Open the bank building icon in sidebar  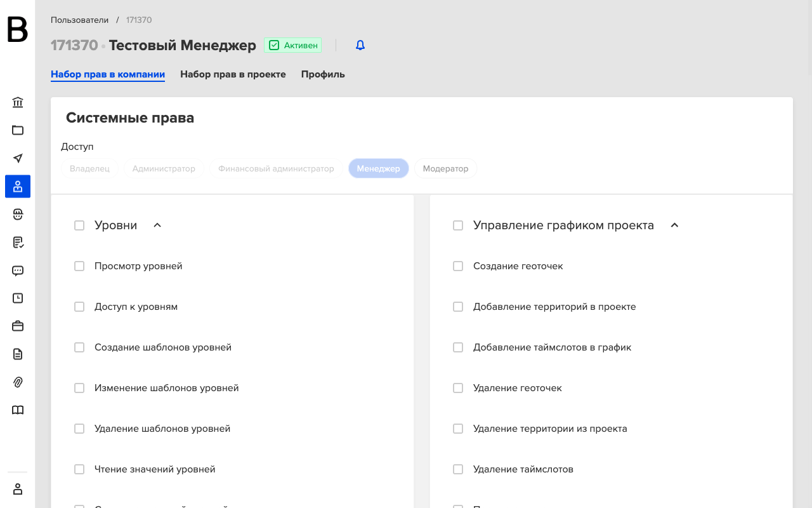point(18,102)
